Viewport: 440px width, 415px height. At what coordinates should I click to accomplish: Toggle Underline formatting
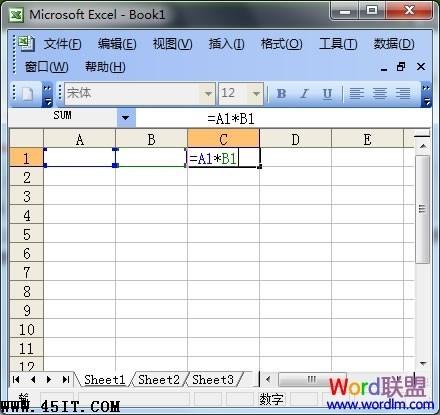coord(327,94)
